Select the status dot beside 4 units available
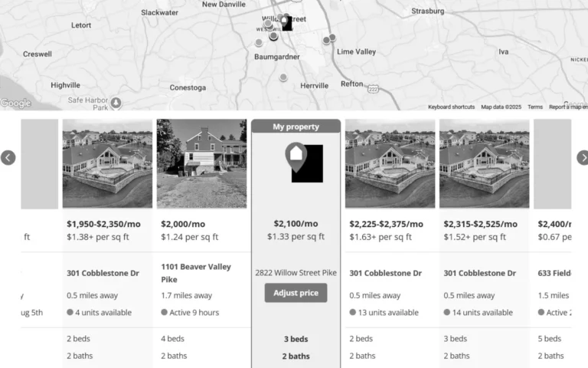588x368 pixels. 70,312
